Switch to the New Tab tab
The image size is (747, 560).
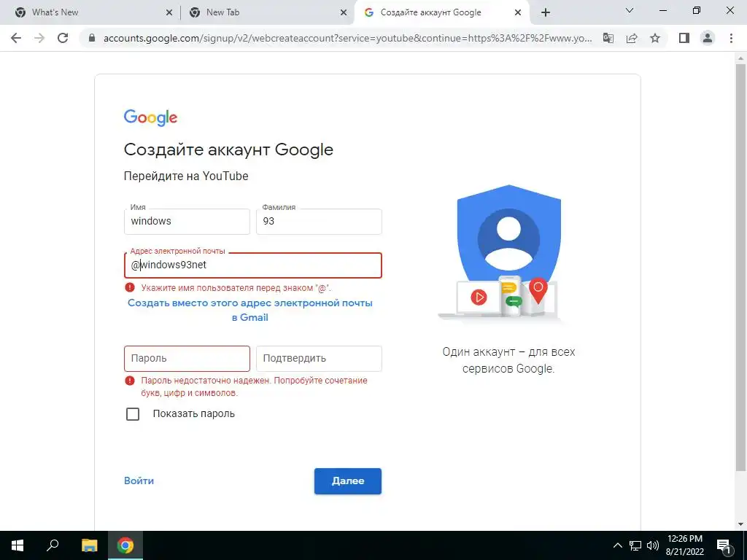tap(268, 12)
